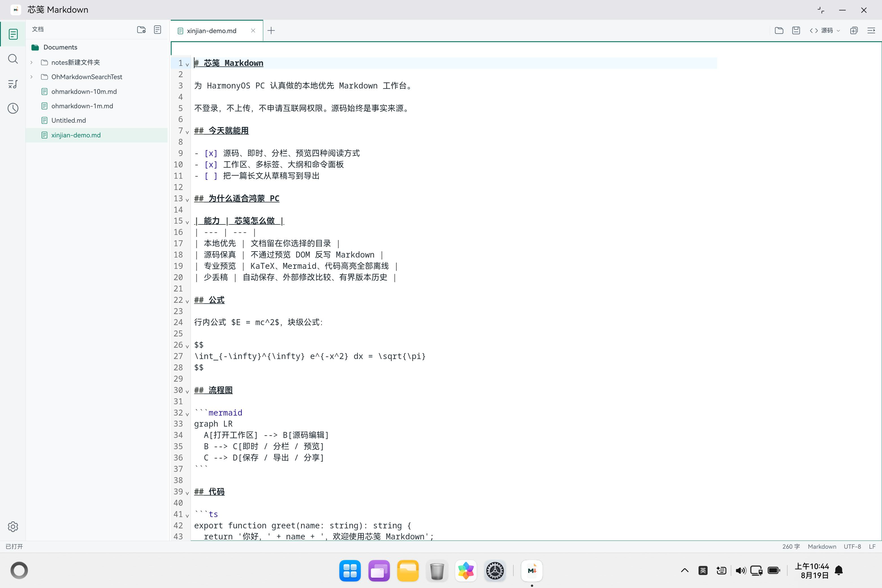
Task: Expand the OhMarkdownSearchTest folder
Action: [x=31, y=77]
